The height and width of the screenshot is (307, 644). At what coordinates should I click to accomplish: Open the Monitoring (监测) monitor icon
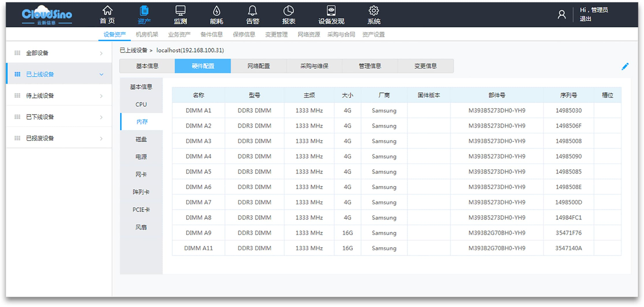(x=180, y=11)
